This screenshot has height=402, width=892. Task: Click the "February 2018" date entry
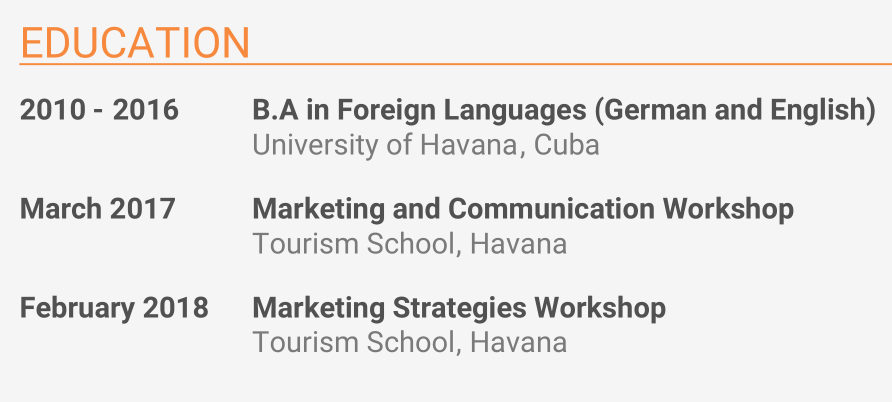pyautogui.click(x=114, y=308)
